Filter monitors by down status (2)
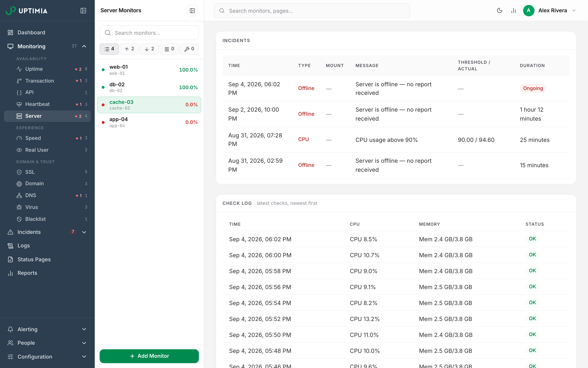The height and width of the screenshot is (368, 588). point(149,49)
